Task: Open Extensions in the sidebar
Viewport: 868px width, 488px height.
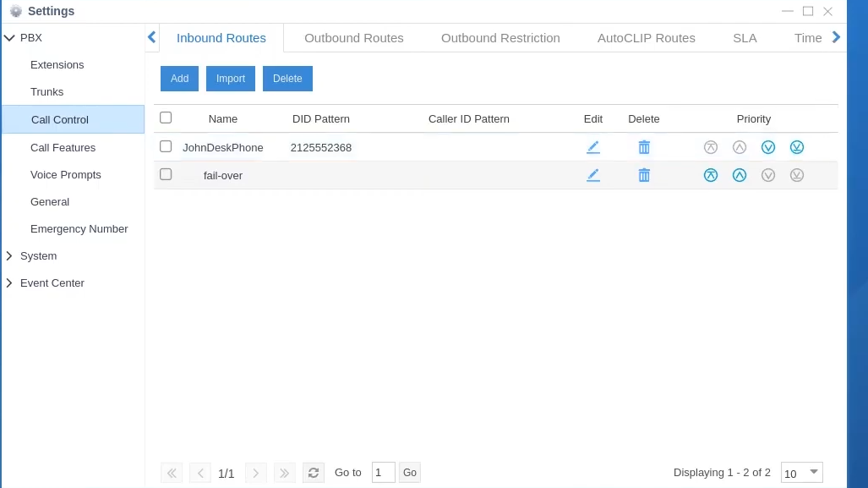Action: (57, 65)
